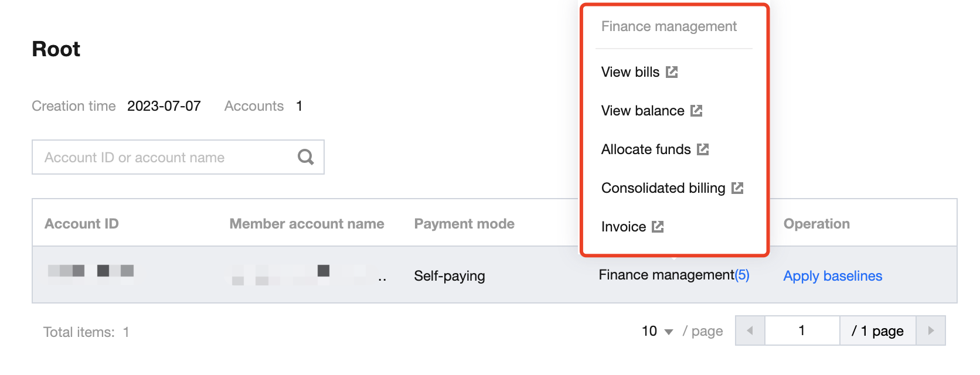Click the external link icon beside View bills

672,72
